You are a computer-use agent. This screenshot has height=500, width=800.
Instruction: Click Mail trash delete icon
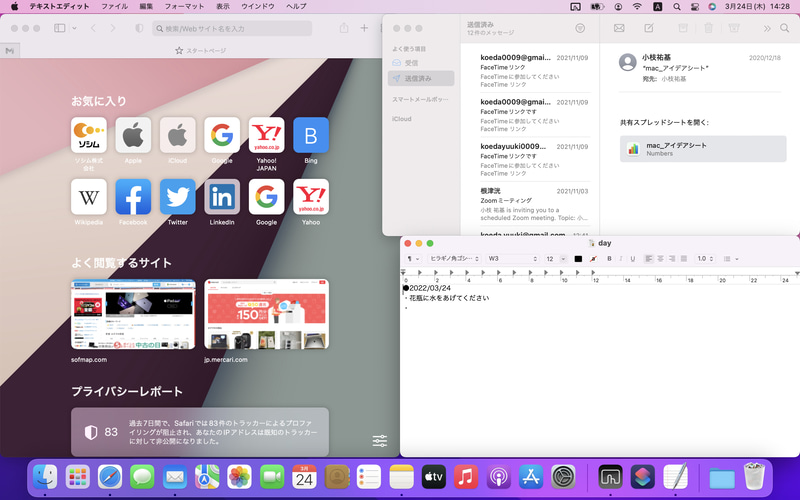708,29
